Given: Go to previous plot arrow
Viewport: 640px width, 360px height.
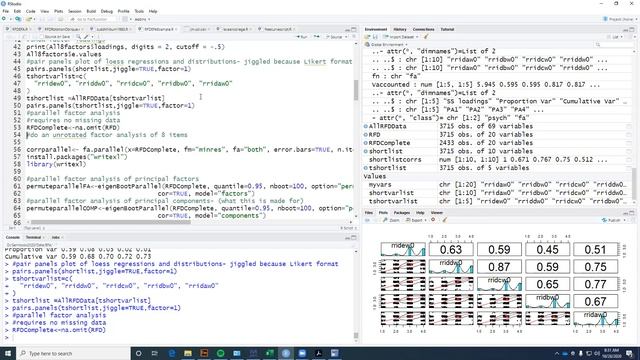Looking at the screenshot, I should (367, 220).
